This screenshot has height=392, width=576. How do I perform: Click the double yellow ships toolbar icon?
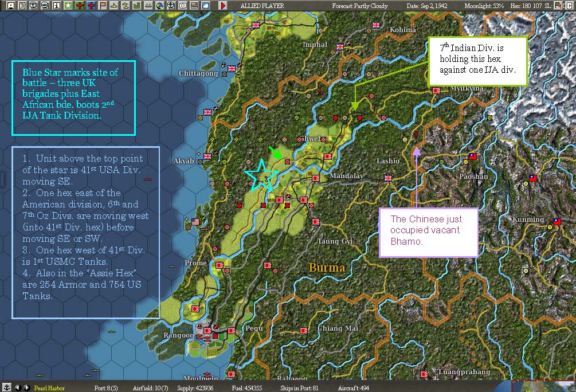tap(126, 6)
